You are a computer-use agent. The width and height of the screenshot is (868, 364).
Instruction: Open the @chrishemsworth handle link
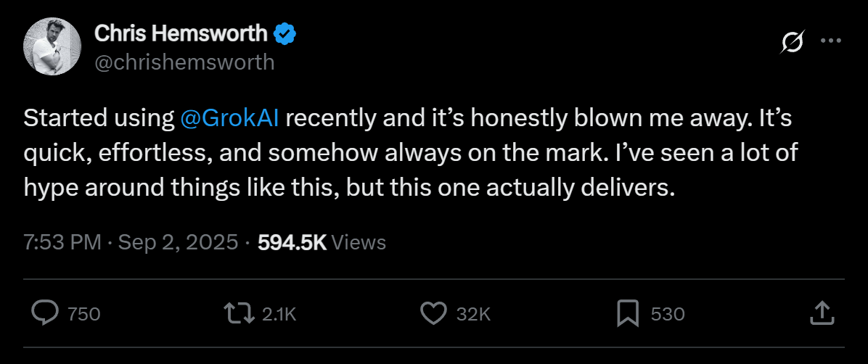click(x=184, y=62)
